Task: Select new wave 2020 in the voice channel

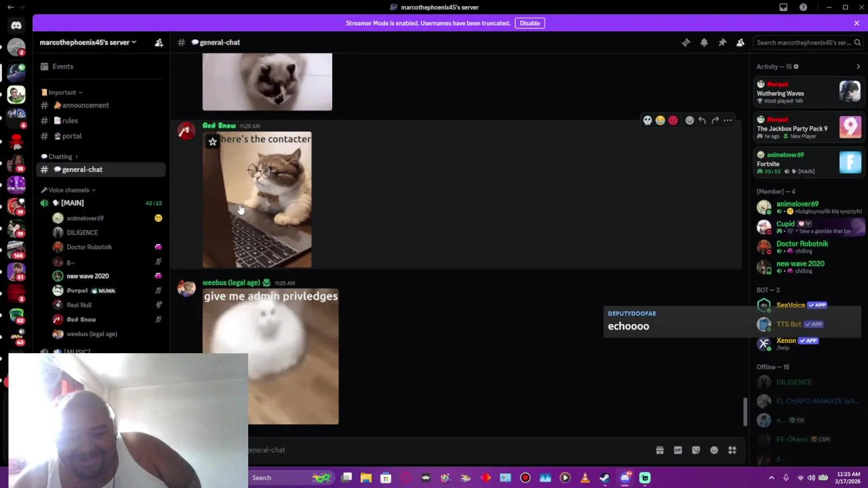Action: pyautogui.click(x=87, y=276)
